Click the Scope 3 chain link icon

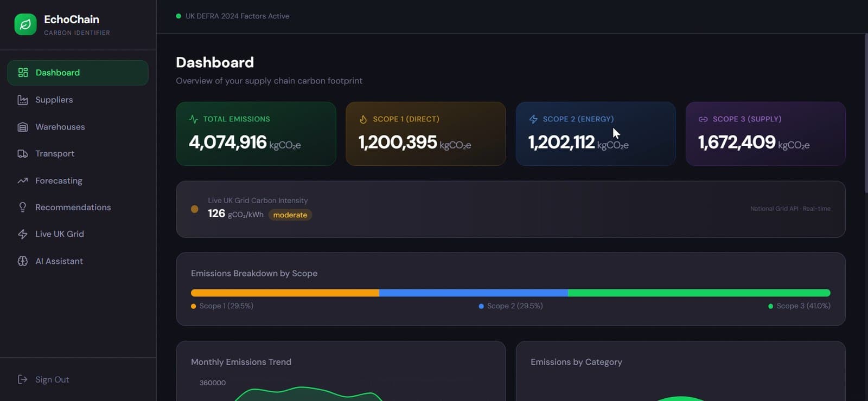(x=703, y=119)
